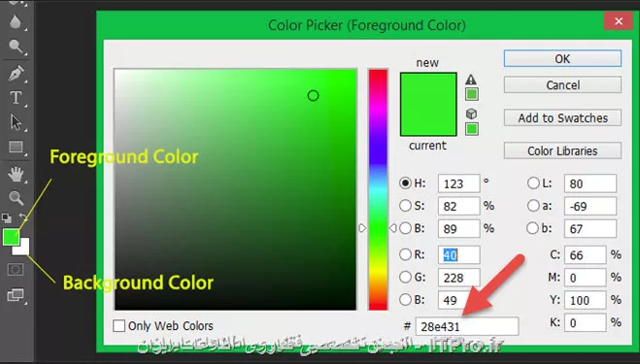The height and width of the screenshot is (364, 640).
Task: Select the H hue radio button
Action: 405,182
